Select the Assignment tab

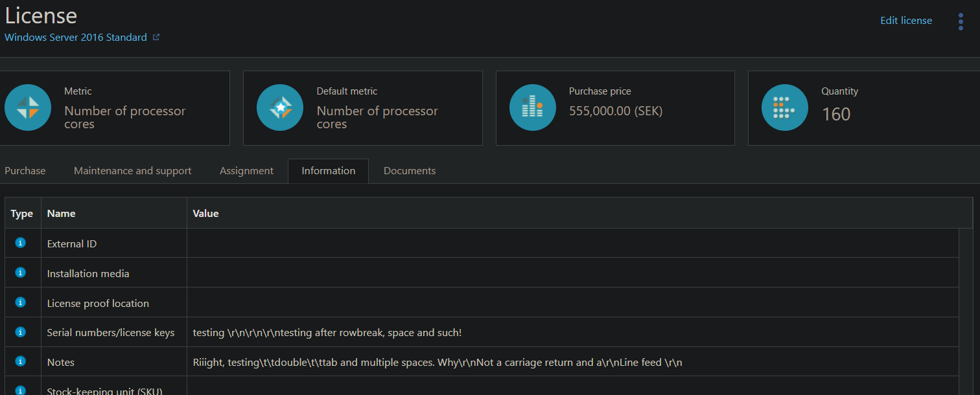click(x=246, y=170)
